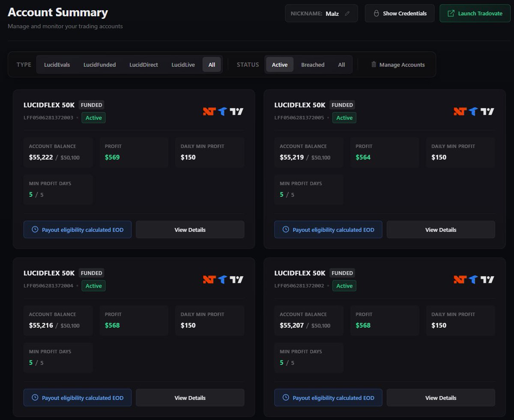Viewport: 514px width, 420px height.
Task: Click TradingView logo on account LFF0506281372005
Action: (x=487, y=111)
